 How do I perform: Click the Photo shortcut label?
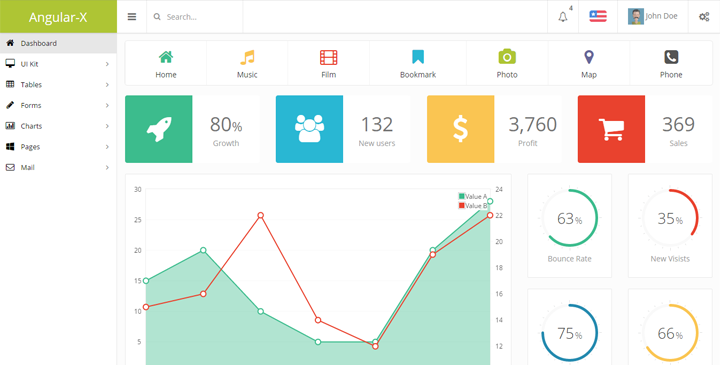(x=507, y=74)
